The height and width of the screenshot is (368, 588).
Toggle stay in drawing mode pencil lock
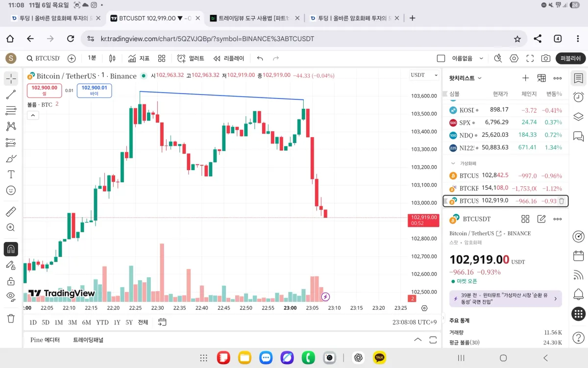click(11, 265)
